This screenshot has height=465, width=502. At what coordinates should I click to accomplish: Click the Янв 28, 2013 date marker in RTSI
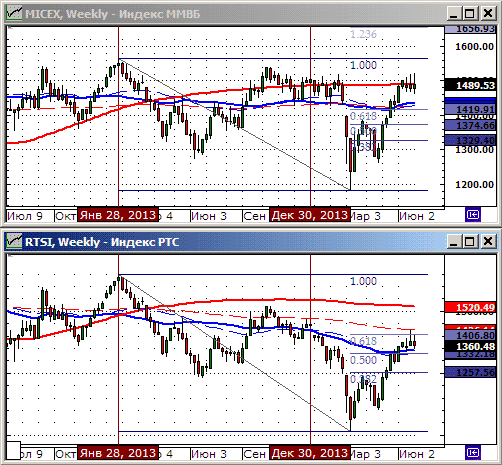[118, 453]
